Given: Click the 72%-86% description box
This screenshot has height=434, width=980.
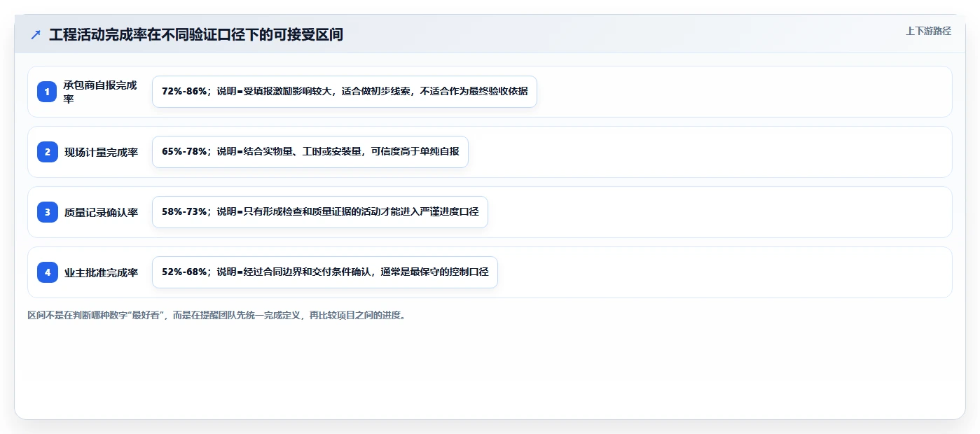Looking at the screenshot, I should click(345, 92).
